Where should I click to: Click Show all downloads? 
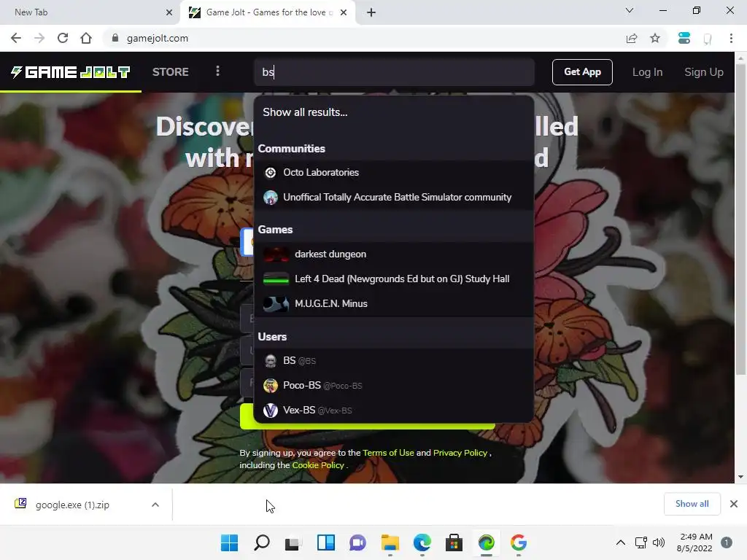(692, 504)
